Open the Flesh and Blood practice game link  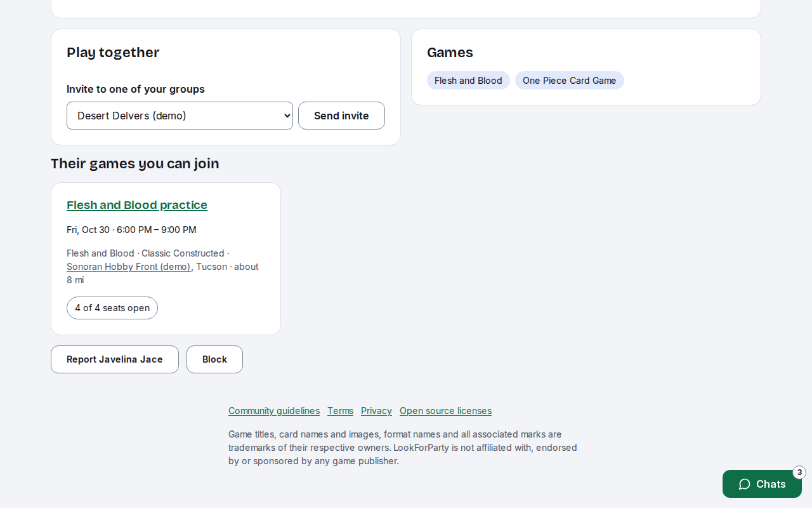tap(137, 205)
